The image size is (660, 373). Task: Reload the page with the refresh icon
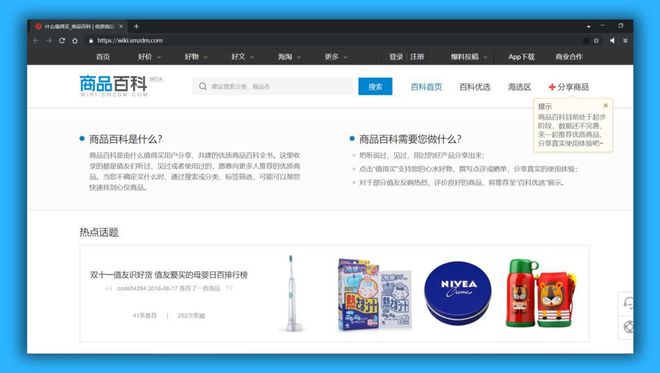tap(62, 40)
